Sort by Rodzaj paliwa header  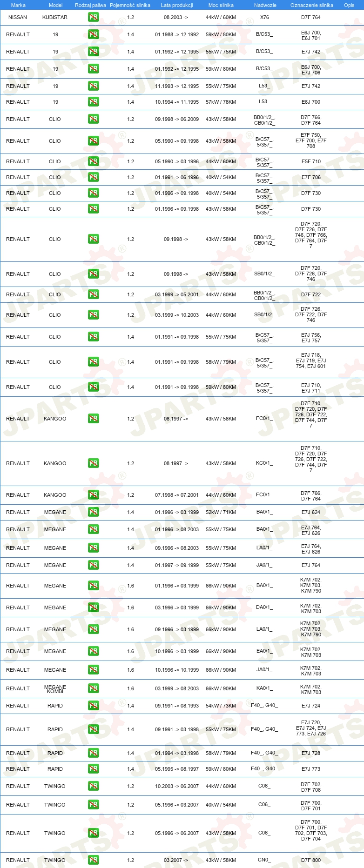pyautogui.click(x=90, y=5)
